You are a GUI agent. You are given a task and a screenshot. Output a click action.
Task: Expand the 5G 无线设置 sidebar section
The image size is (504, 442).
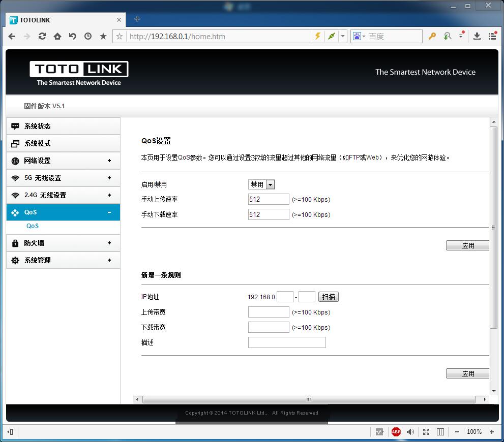click(64, 178)
